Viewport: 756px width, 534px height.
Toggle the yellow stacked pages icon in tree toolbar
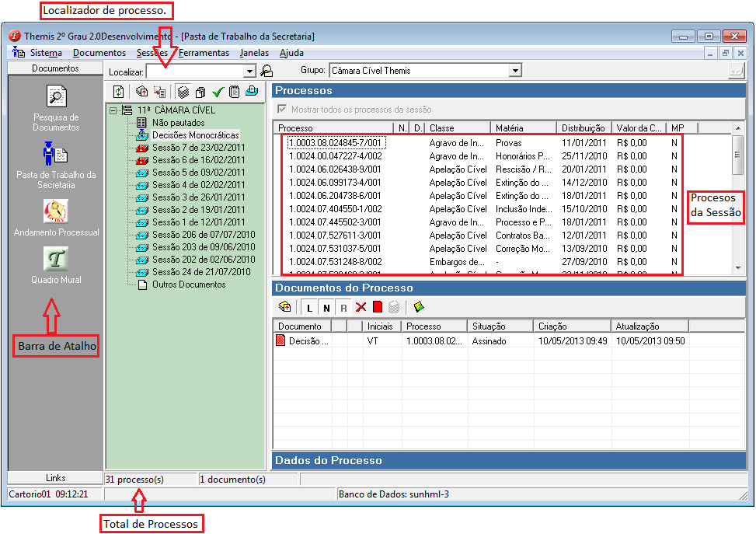pos(183,92)
